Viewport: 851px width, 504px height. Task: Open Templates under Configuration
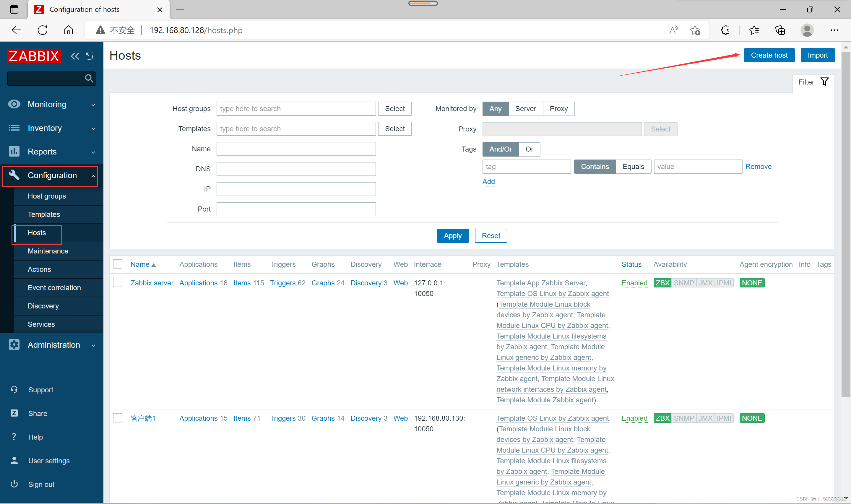click(44, 214)
